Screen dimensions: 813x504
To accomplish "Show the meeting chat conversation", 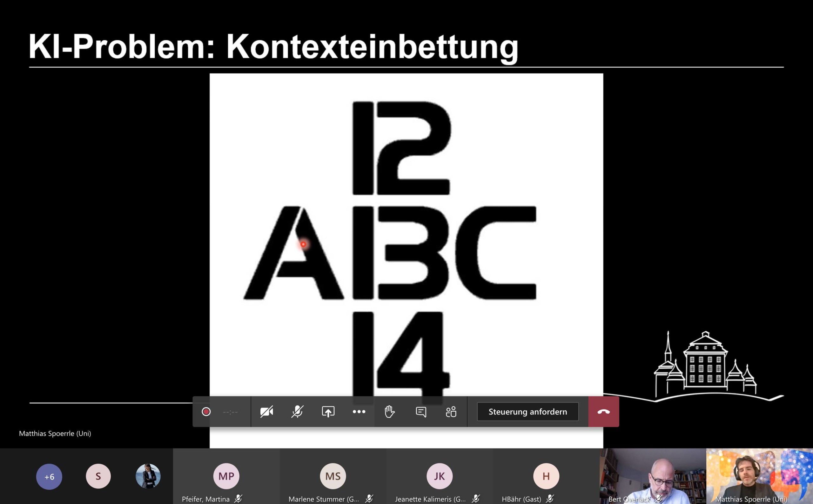I will coord(421,412).
